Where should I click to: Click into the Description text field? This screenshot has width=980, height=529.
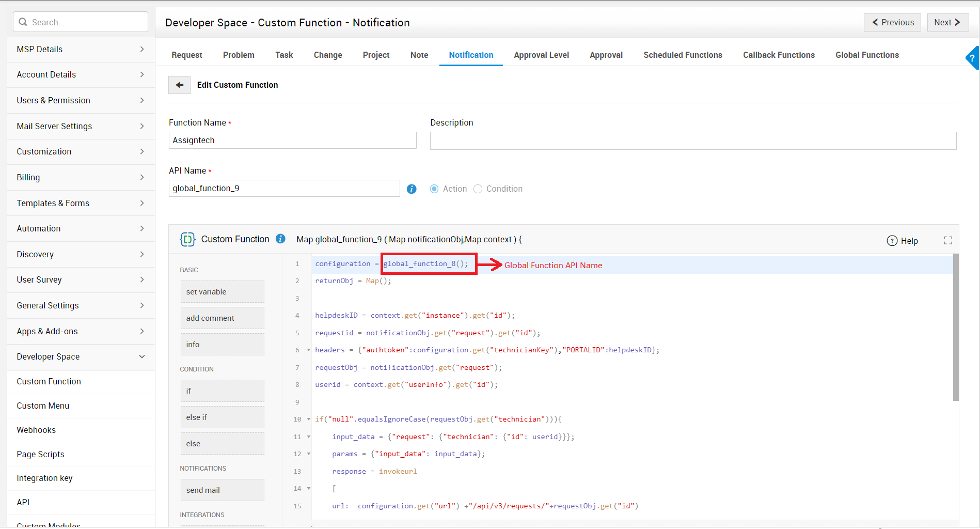click(x=693, y=141)
